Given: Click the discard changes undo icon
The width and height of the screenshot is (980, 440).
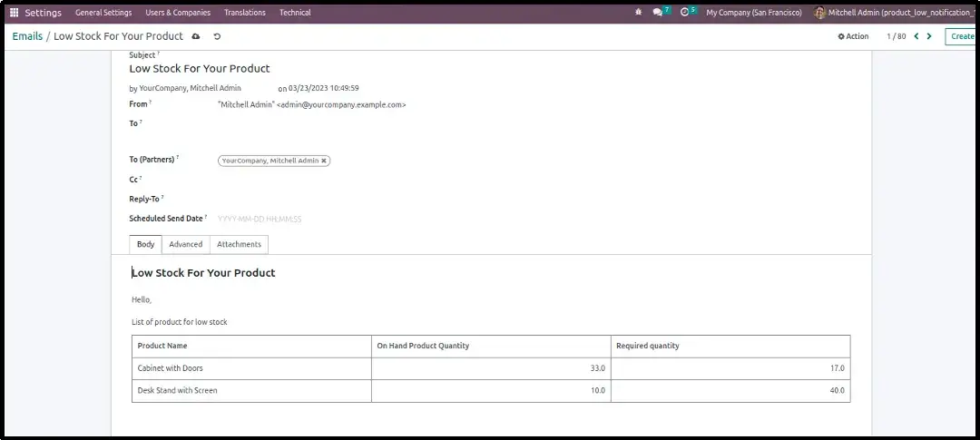Looking at the screenshot, I should pos(217,37).
